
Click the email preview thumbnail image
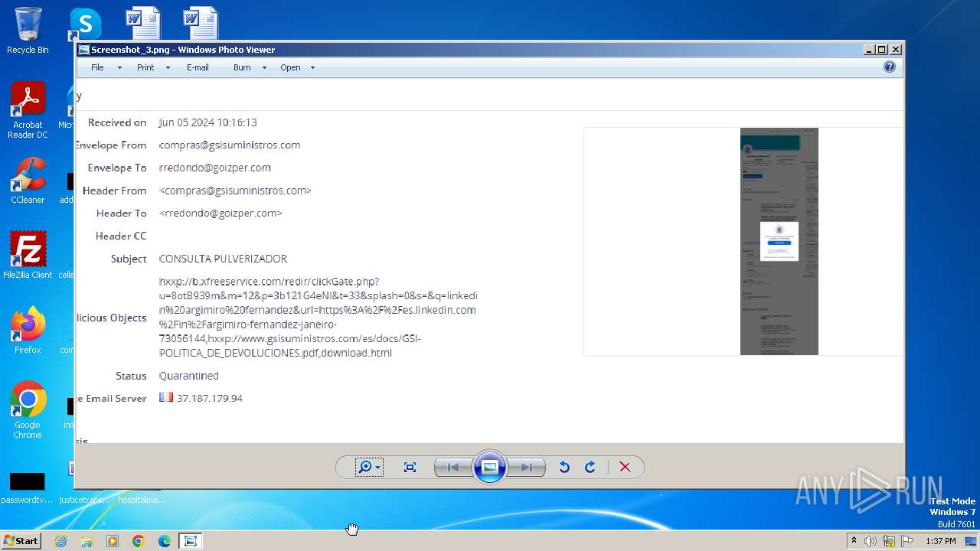click(779, 241)
